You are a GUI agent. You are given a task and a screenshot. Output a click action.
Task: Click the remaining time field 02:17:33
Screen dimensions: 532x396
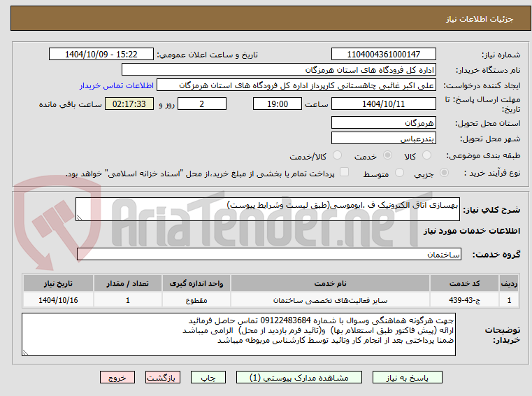coord(129,104)
